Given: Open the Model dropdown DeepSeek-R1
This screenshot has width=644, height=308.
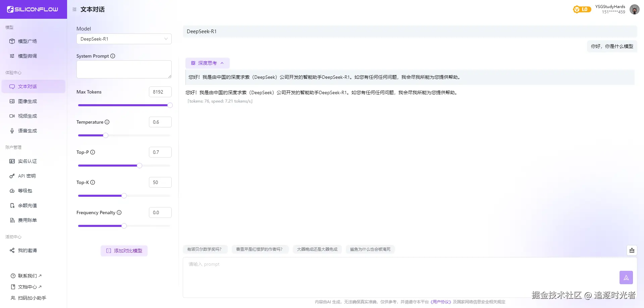Looking at the screenshot, I should click(124, 39).
